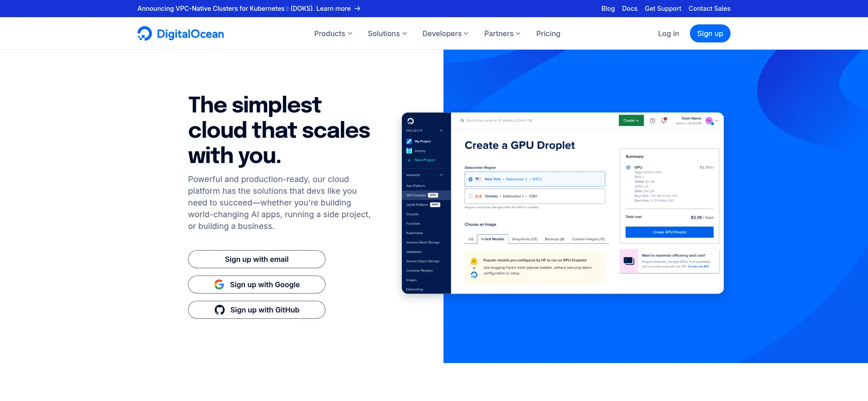The height and width of the screenshot is (401, 868).
Task: Click the $3.39 / hour total cost
Action: (x=702, y=218)
